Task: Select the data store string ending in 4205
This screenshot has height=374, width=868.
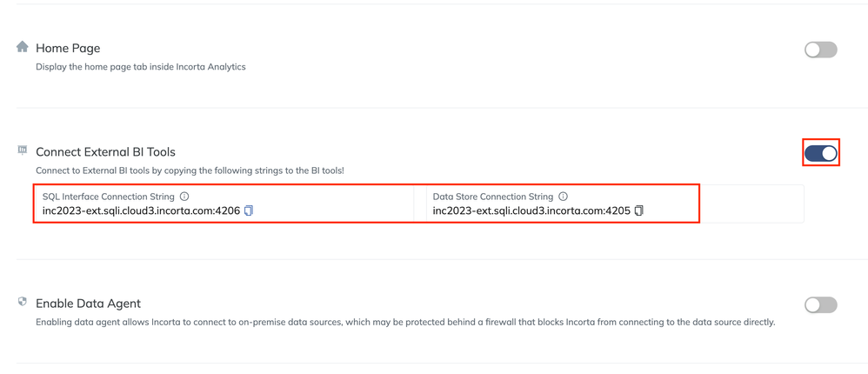Action: pos(531,210)
